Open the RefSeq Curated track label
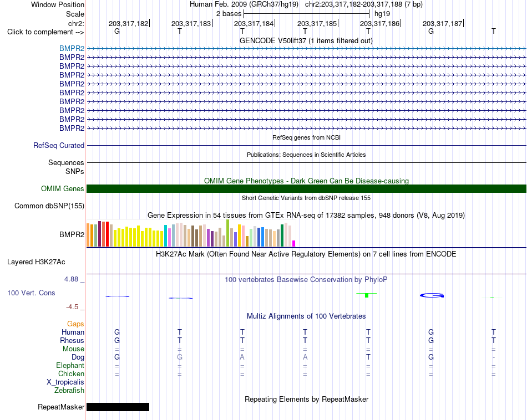Viewport: 527px width, 420px height. tap(59, 145)
